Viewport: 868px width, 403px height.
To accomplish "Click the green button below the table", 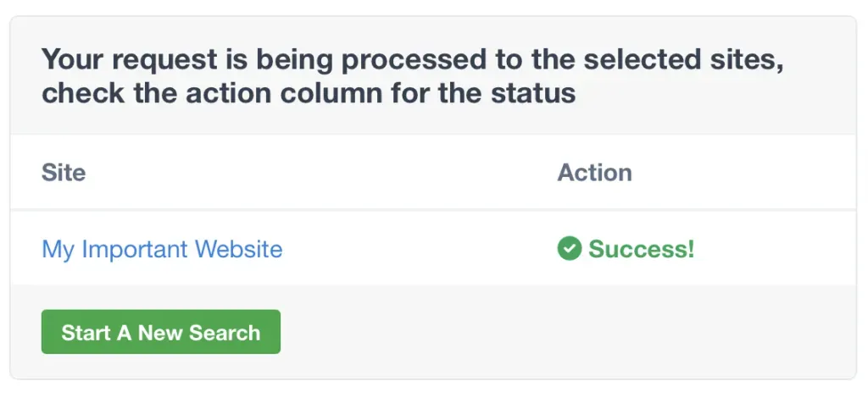I will [161, 332].
